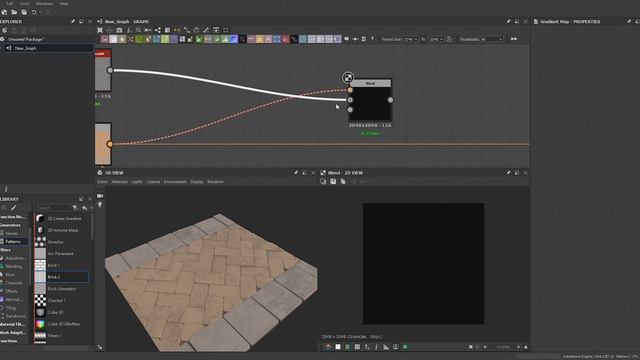The image size is (640, 360).
Task: Open the Camera menu in 3D View
Action: 153,182
